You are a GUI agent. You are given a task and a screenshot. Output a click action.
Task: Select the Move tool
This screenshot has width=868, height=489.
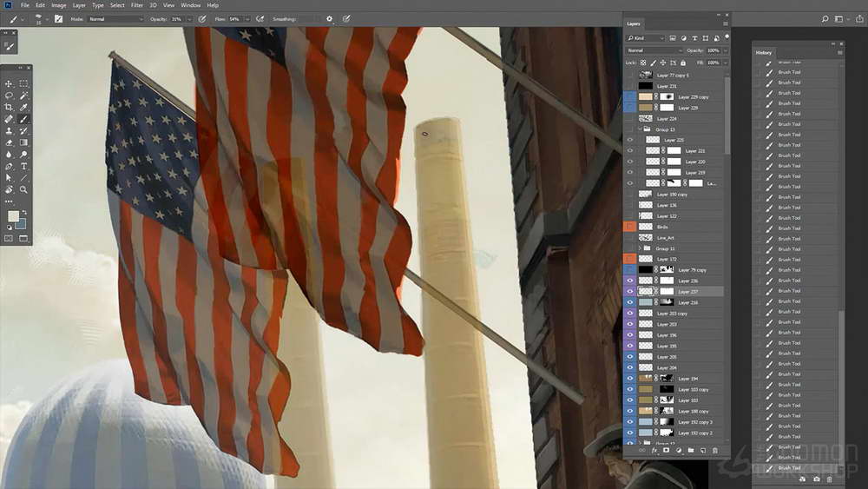click(9, 83)
